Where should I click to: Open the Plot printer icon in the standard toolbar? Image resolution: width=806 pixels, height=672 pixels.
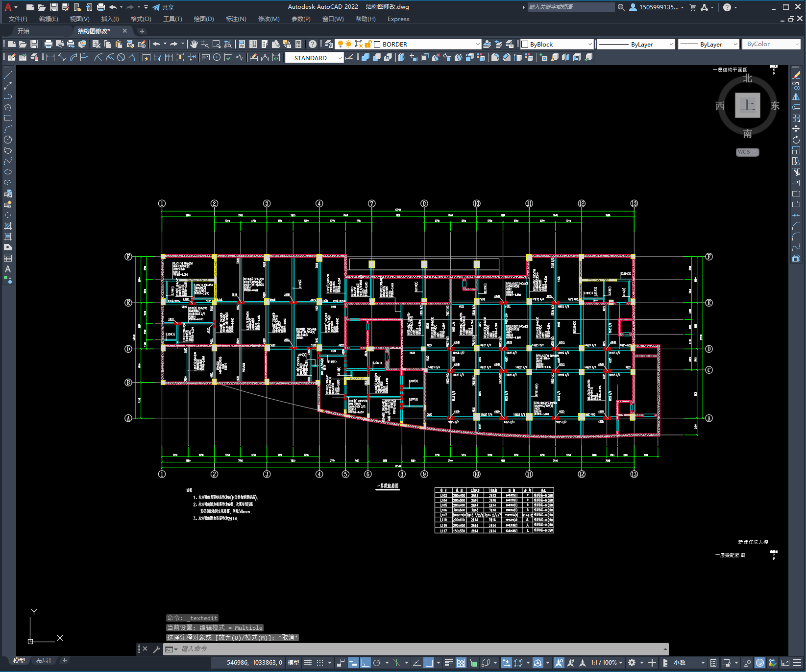(49, 44)
